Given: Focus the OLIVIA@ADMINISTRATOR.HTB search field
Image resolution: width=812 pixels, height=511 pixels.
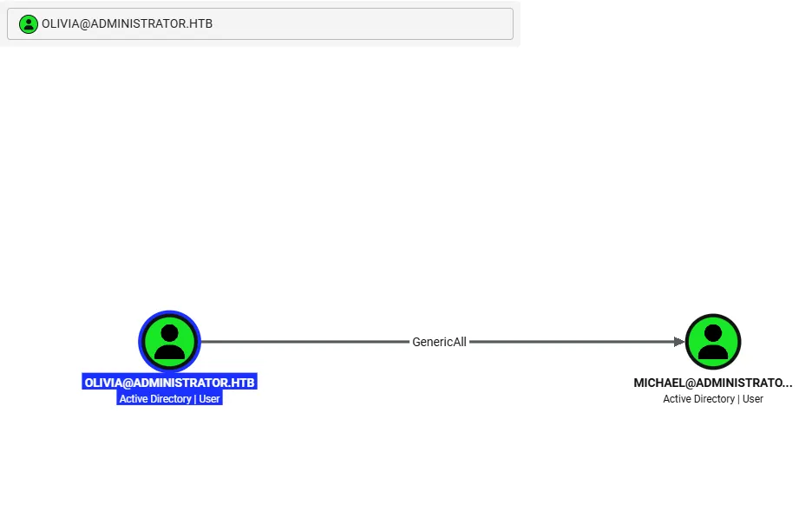Looking at the screenshot, I should coord(260,23).
